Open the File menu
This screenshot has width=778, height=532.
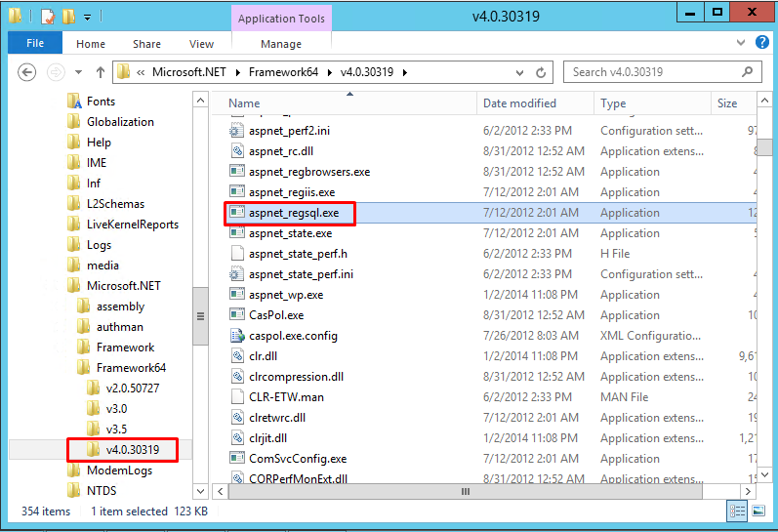tap(35, 43)
